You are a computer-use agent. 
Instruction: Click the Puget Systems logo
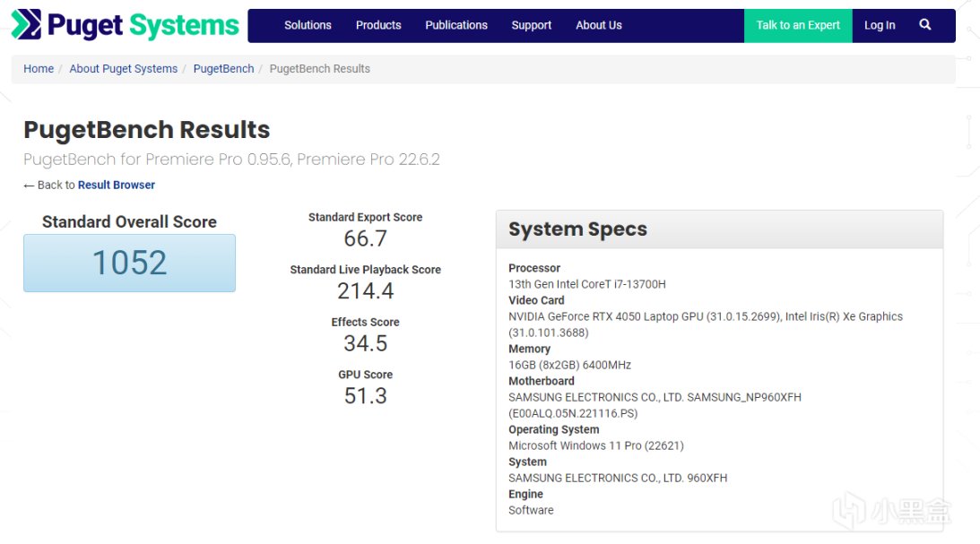click(x=125, y=25)
